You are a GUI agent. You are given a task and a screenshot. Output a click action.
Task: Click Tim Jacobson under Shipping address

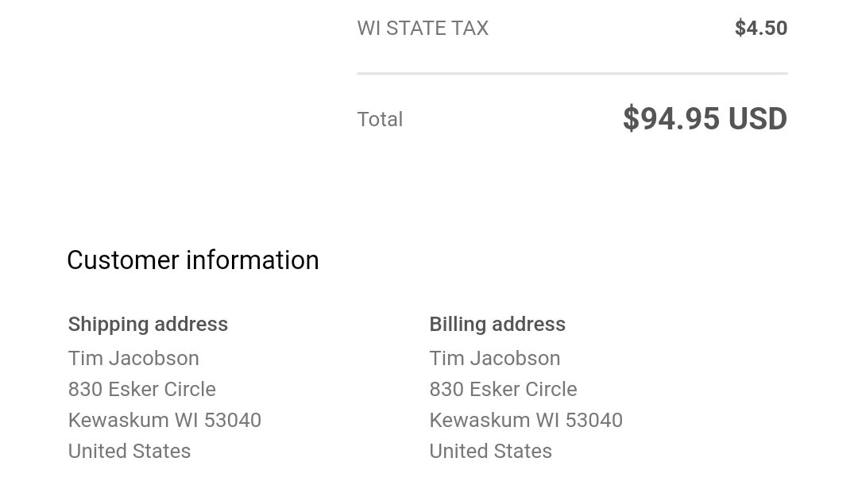click(x=133, y=358)
